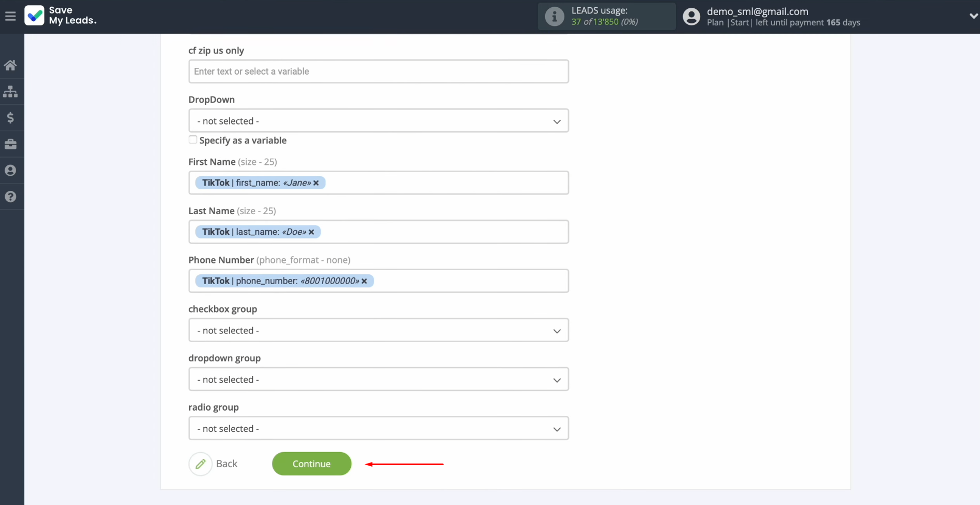Open the briefcase sidebar icon
The height and width of the screenshot is (505, 980).
point(10,144)
